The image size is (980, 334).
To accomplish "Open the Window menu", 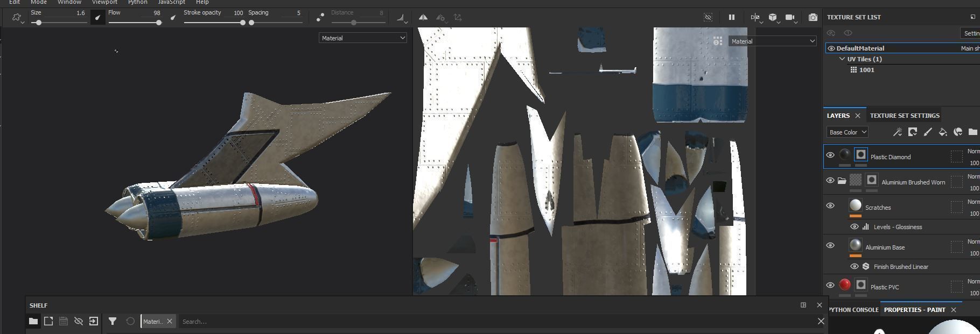I will pyautogui.click(x=69, y=2).
